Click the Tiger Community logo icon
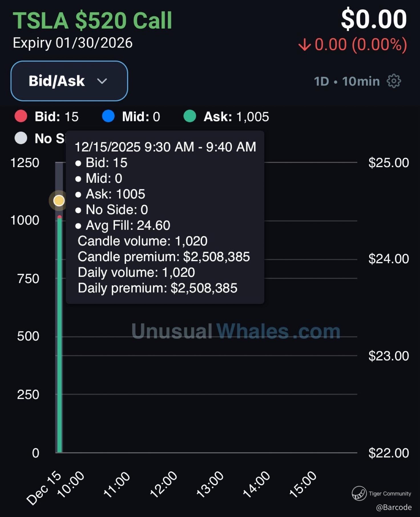Screen dimensions: 420x517 (359, 493)
